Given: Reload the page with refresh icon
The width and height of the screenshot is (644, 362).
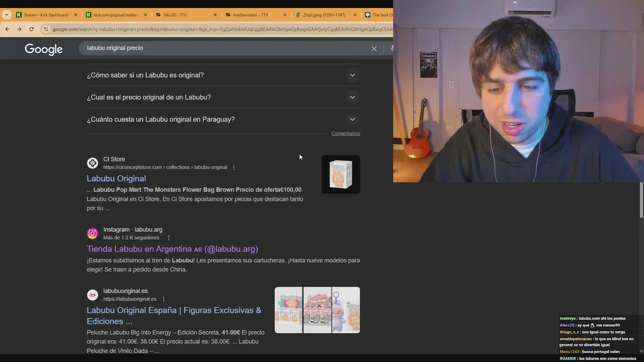Looking at the screenshot, I should pyautogui.click(x=31, y=29).
